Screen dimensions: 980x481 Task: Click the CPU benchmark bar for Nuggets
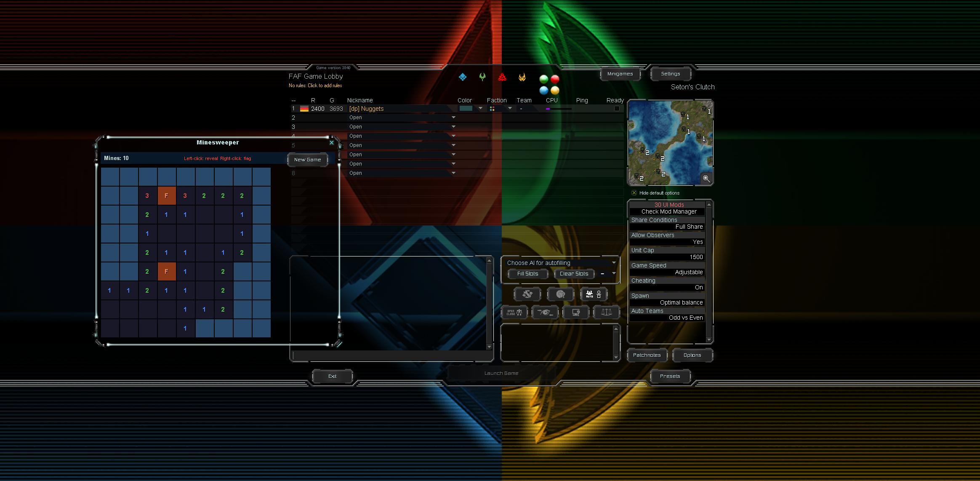coord(559,109)
